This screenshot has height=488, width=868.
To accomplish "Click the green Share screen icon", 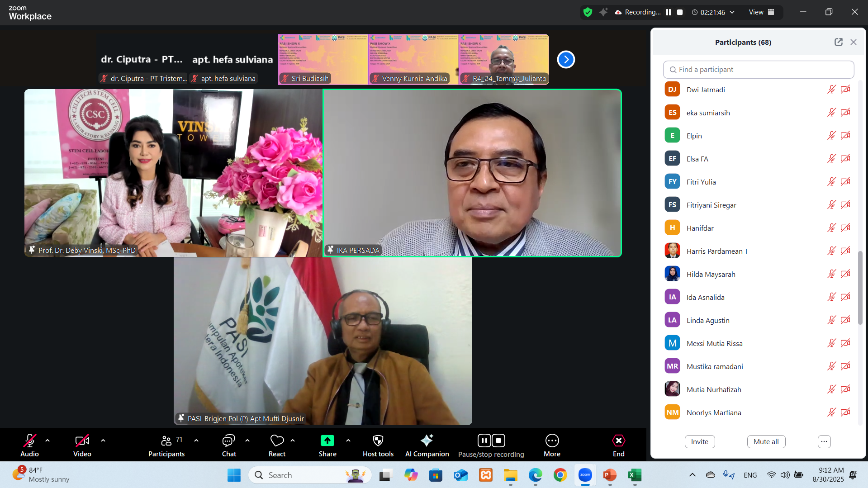I will (327, 441).
